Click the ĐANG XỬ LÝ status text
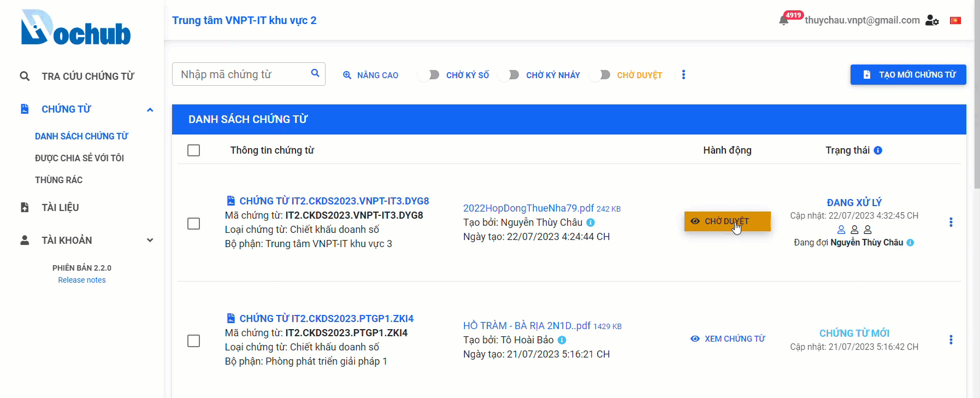Screen dimensions: 980x398 coord(854,202)
